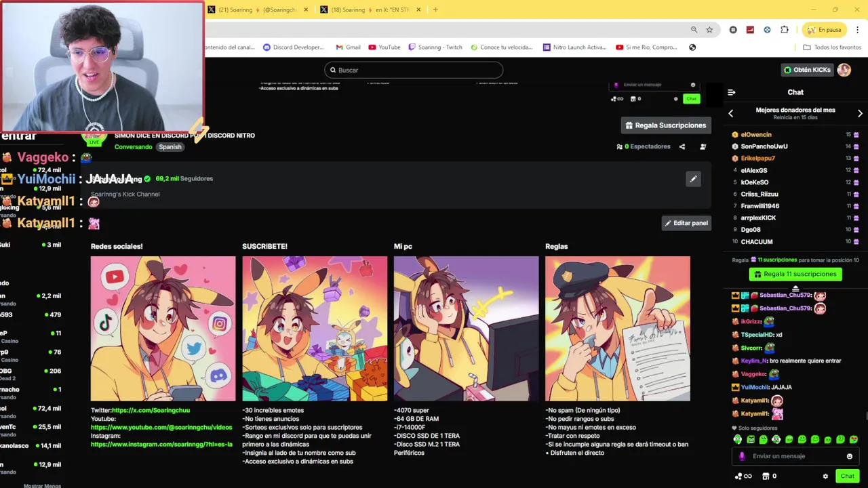Collapse sidebar with 'Mostrar Menos'
This screenshot has width=868, height=488.
tap(42, 485)
